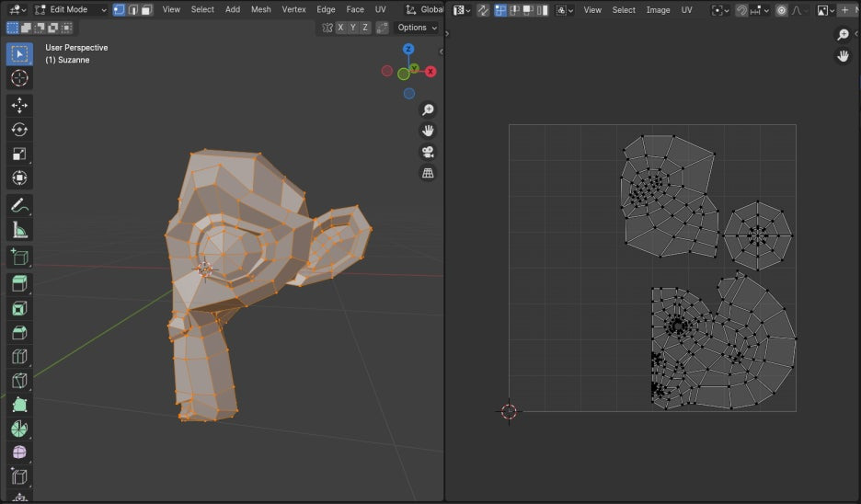Set selection mode to new selection
The height and width of the screenshot is (504, 861).
point(13,28)
